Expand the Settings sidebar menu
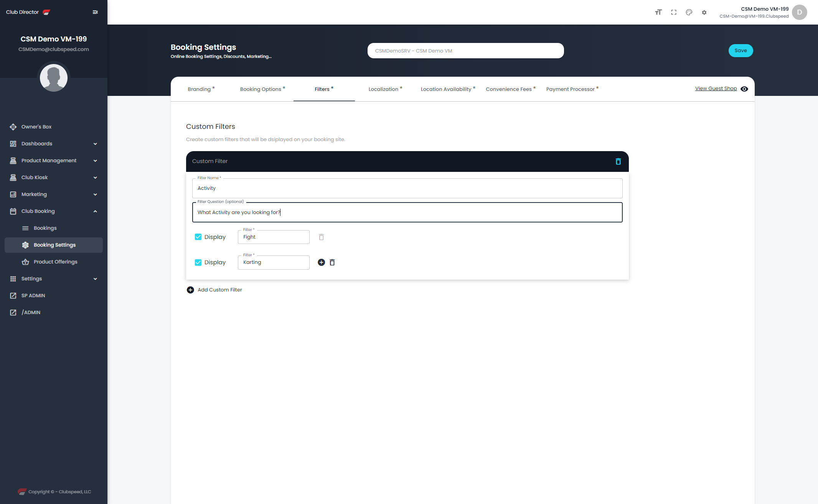The image size is (818, 504). pyautogui.click(x=54, y=279)
